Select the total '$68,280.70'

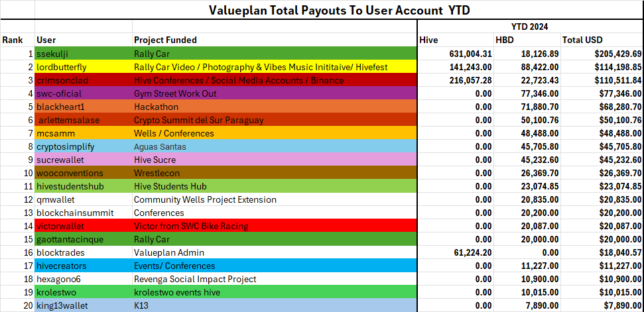click(602, 107)
